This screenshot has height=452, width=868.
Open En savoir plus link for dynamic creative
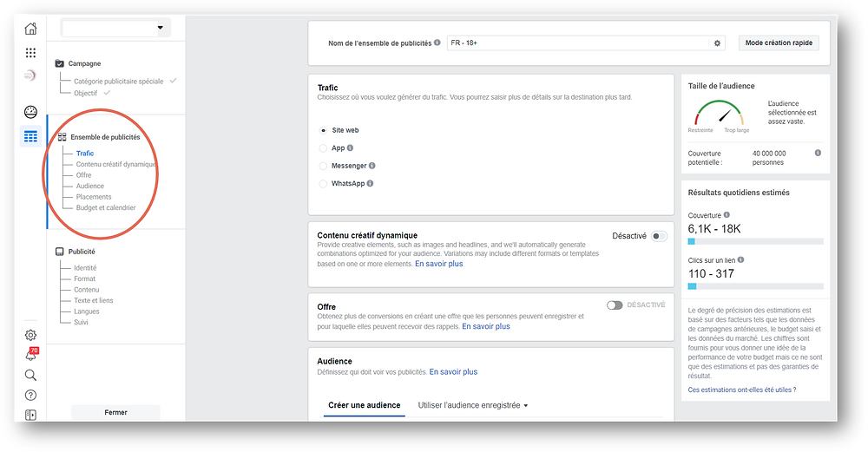coord(439,264)
